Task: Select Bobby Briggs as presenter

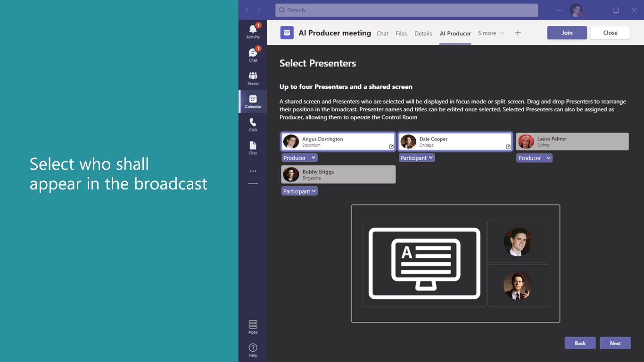Action: (x=338, y=174)
